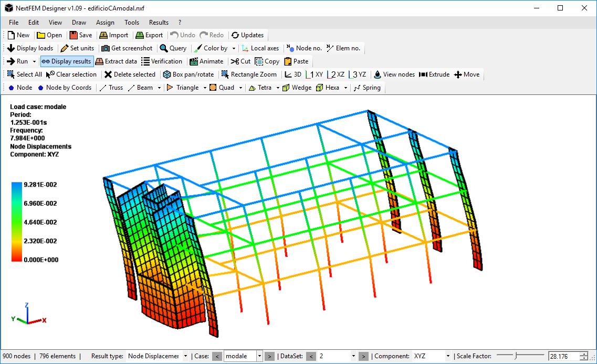
Task: Go to the next DataSet with the arrow
Action: point(363,356)
